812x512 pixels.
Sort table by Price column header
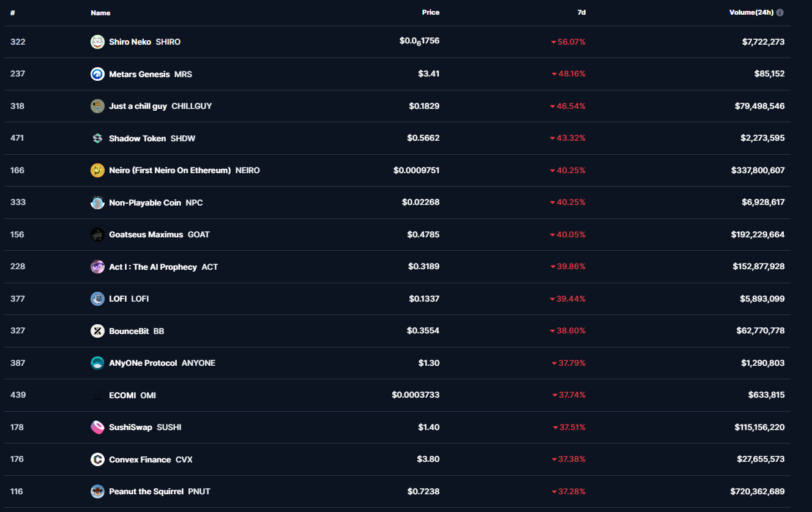pyautogui.click(x=430, y=12)
